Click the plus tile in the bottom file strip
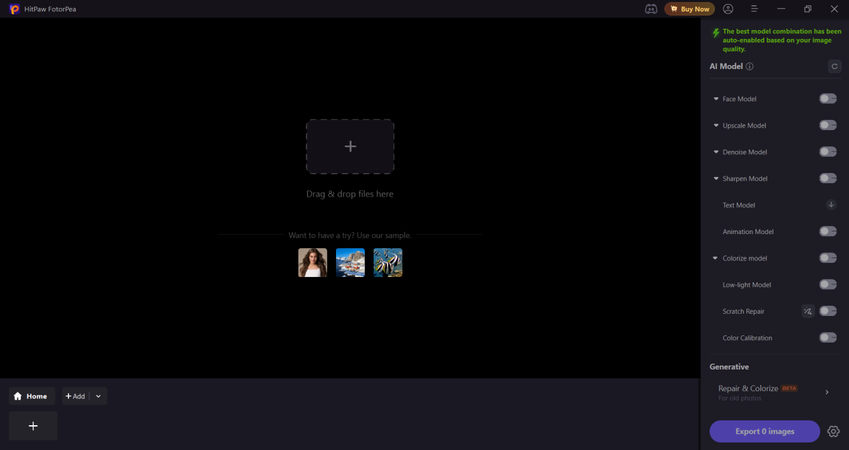 (x=33, y=426)
